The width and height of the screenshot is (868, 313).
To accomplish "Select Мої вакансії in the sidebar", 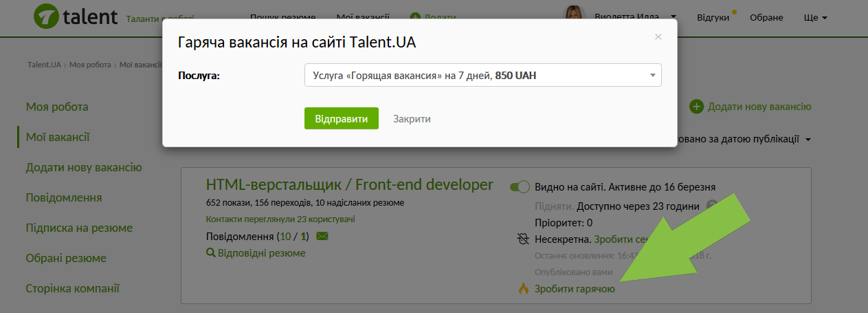I will tap(58, 137).
